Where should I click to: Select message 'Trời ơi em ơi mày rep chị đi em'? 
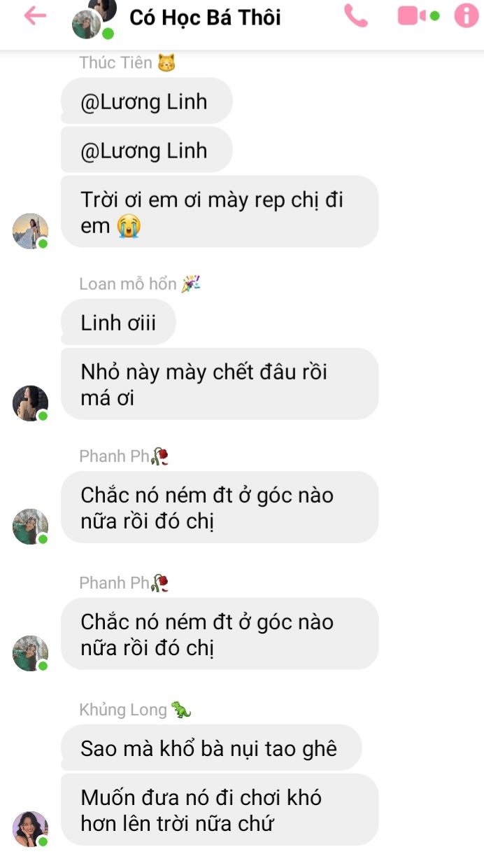(220, 212)
